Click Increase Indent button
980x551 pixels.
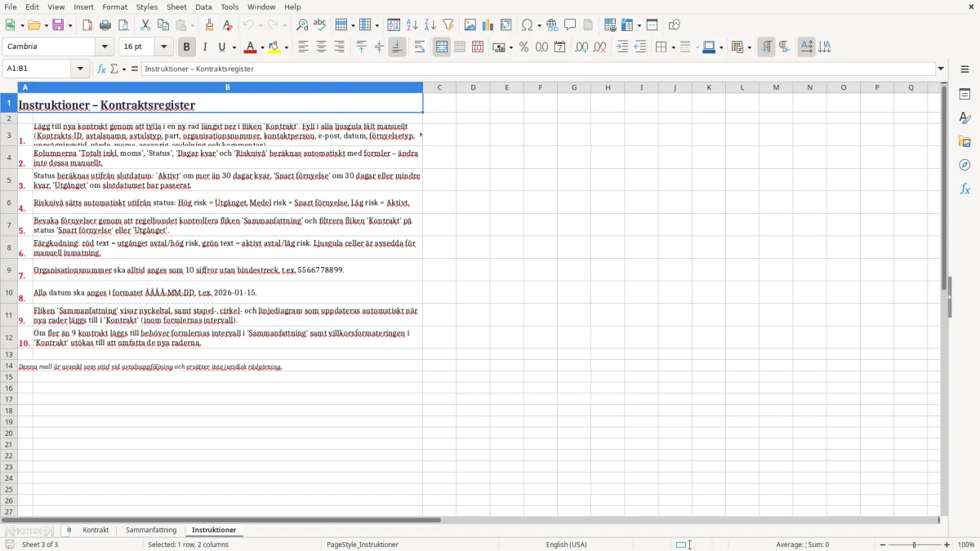(622, 47)
